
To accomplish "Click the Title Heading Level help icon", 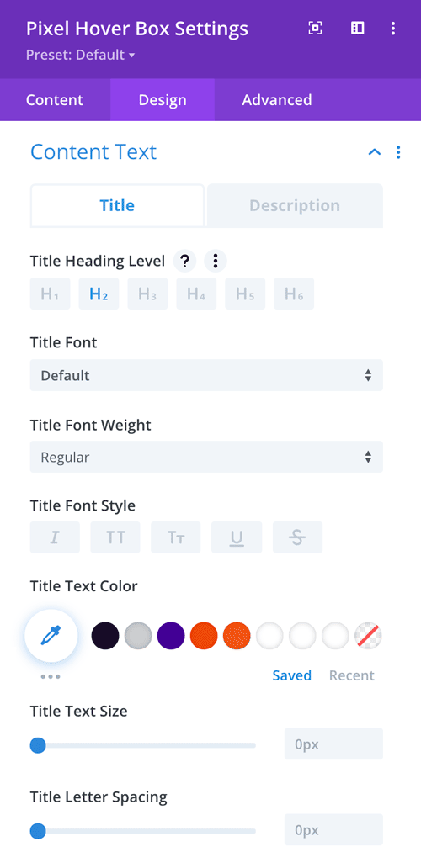I will coord(185,261).
